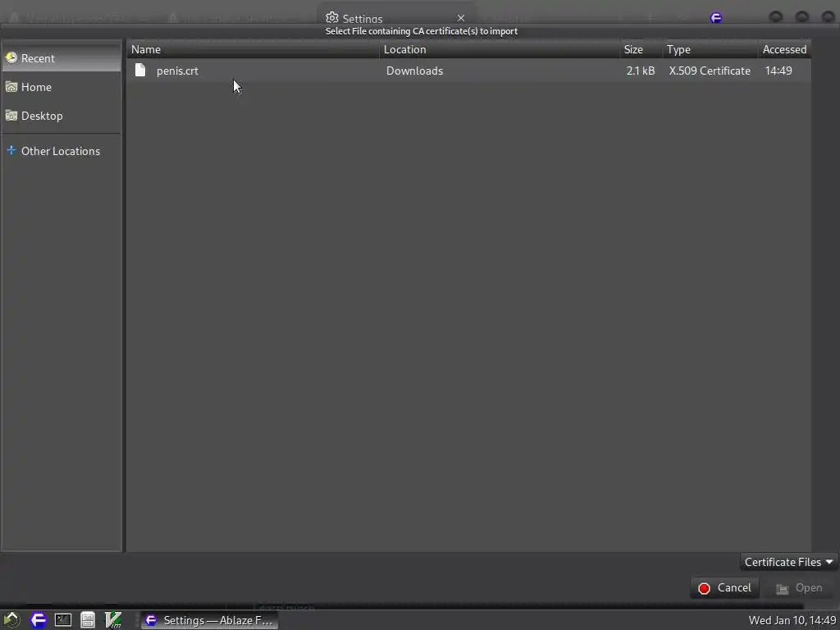
Task: Sort by the Location column header
Action: coord(500,49)
